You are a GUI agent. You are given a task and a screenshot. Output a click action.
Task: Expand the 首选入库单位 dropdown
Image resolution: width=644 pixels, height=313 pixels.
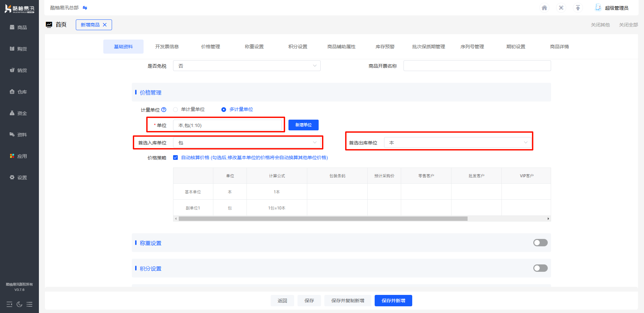pyautogui.click(x=247, y=143)
